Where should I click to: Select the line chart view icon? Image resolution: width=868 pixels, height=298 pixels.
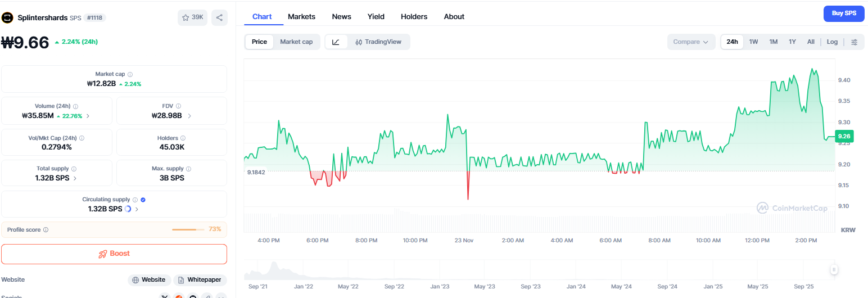(x=336, y=42)
